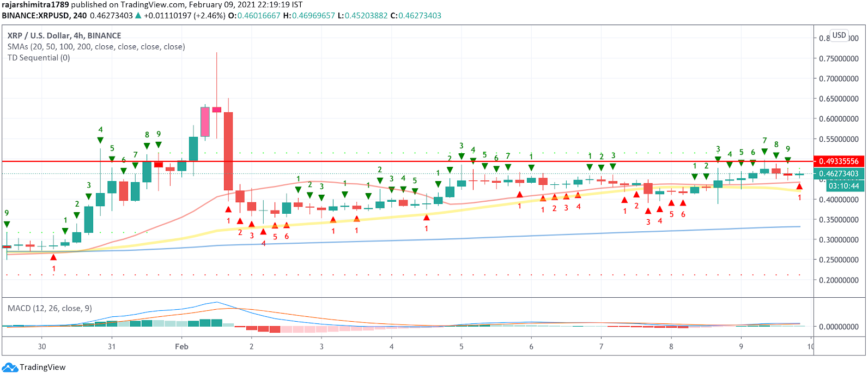Select the pink candle with the highest wick
This screenshot has width=868, height=373.
coord(217,109)
